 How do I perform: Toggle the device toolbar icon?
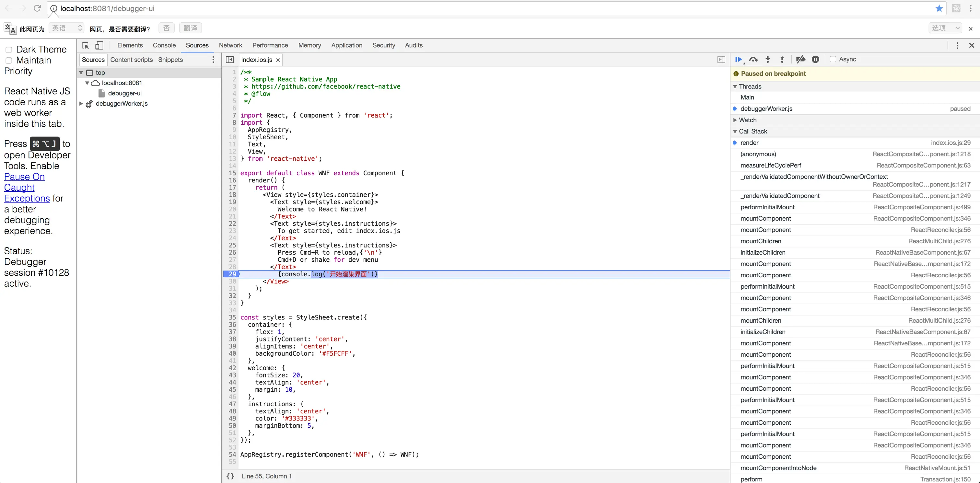tap(99, 45)
